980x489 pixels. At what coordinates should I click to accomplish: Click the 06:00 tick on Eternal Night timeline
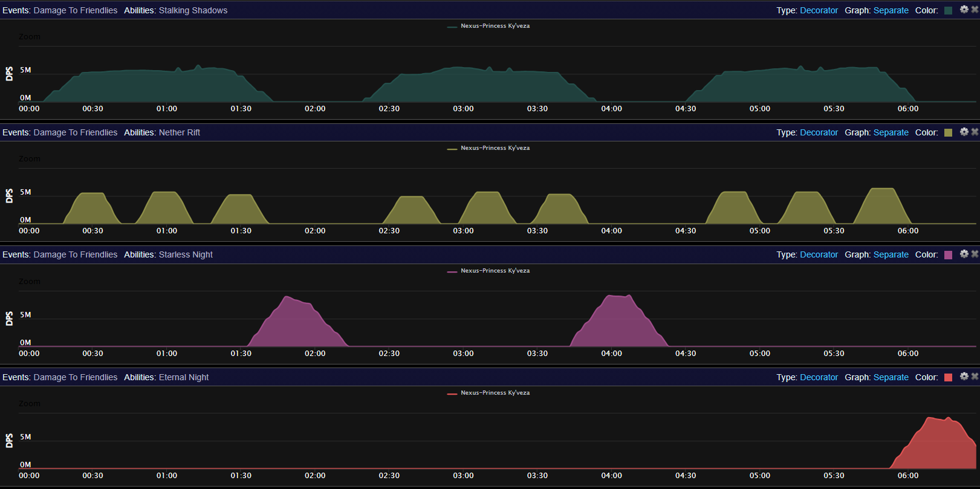(908, 476)
